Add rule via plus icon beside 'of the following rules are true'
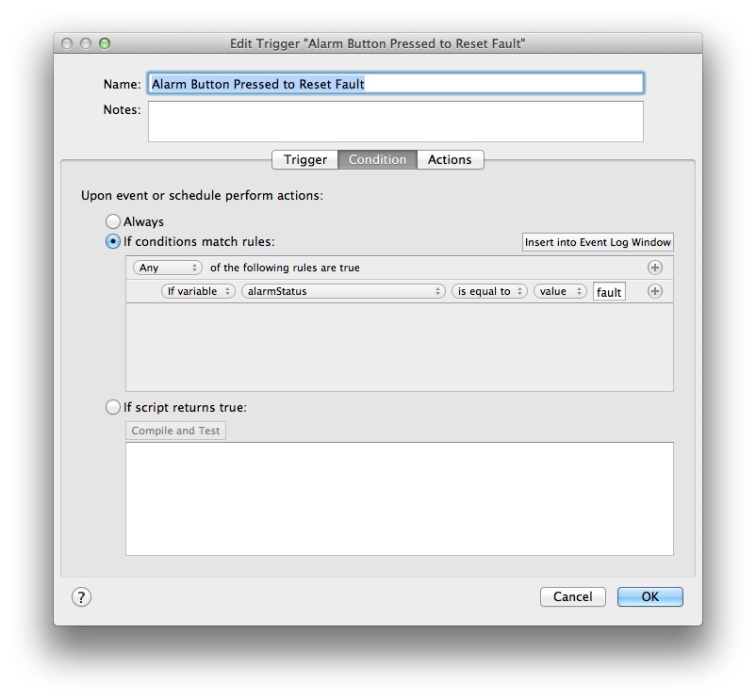This screenshot has width=756, height=700. click(654, 268)
